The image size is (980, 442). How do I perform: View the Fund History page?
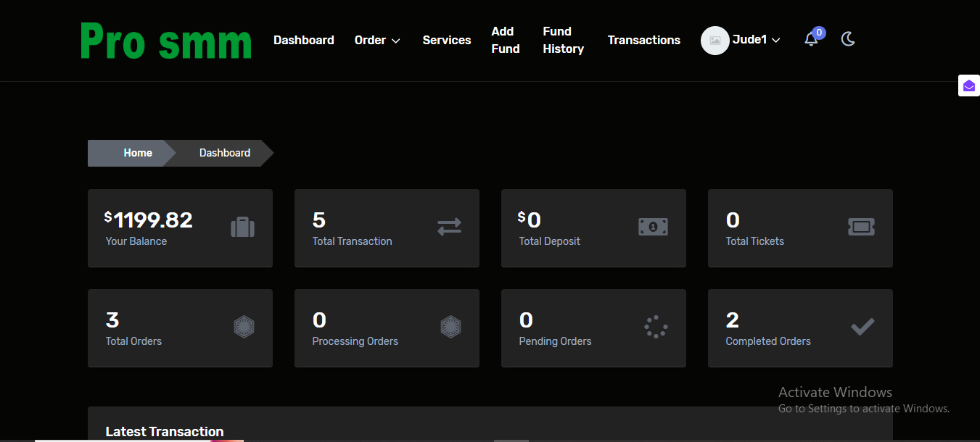click(563, 41)
